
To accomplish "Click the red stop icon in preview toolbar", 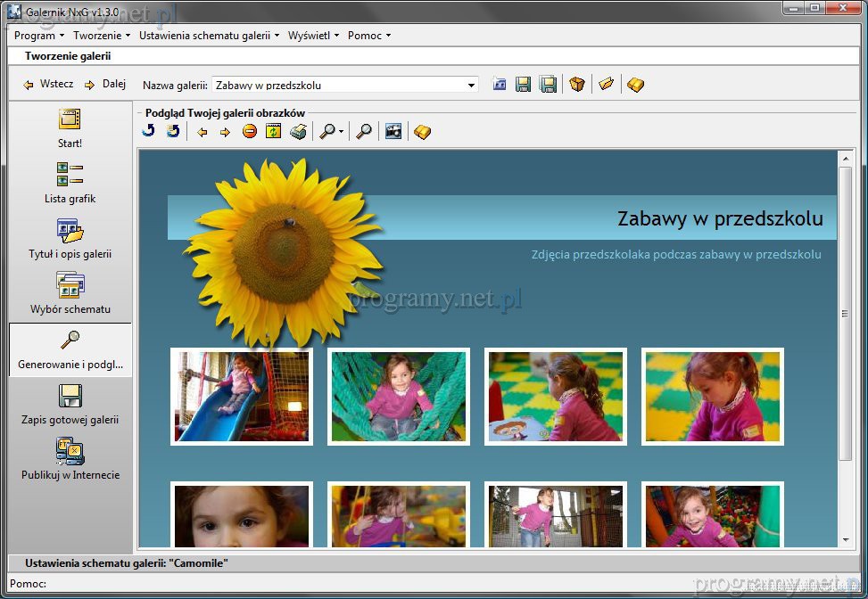I will coord(250,132).
